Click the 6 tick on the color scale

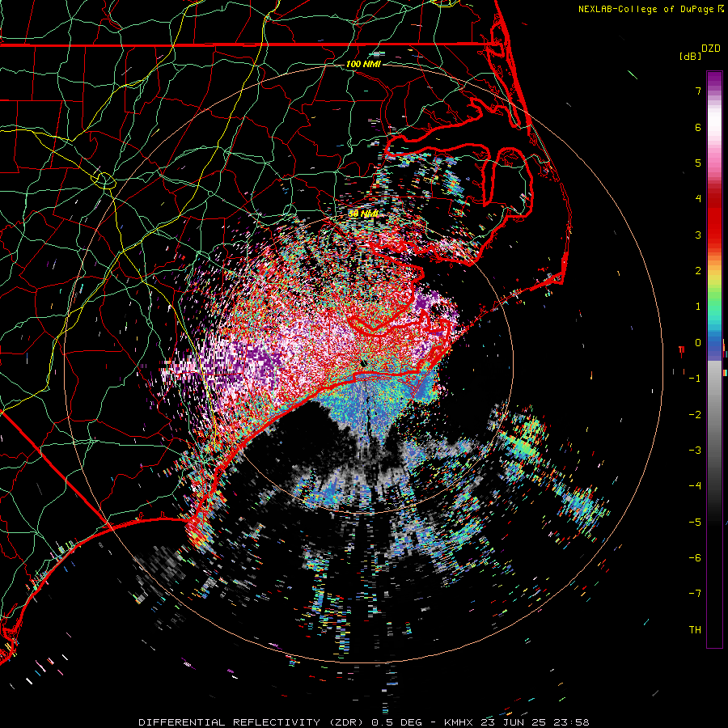(698, 127)
